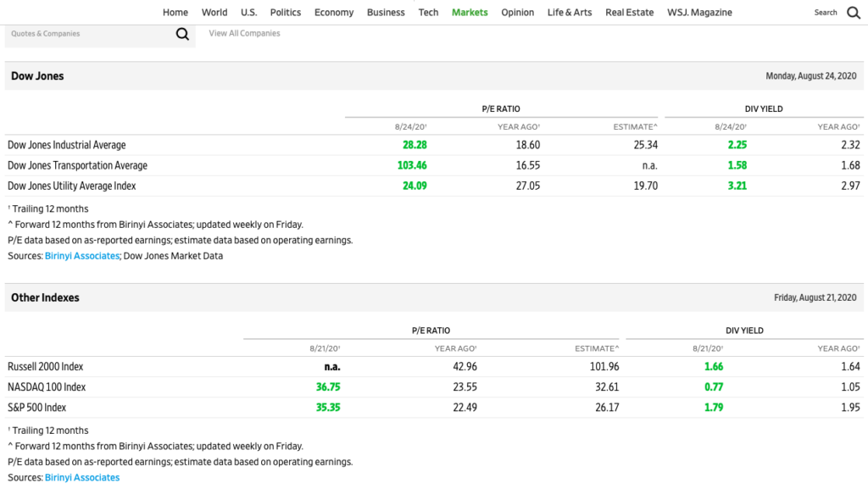868x489 pixels.
Task: Click the Quotes & Companies magnifier icon
Action: tap(182, 34)
